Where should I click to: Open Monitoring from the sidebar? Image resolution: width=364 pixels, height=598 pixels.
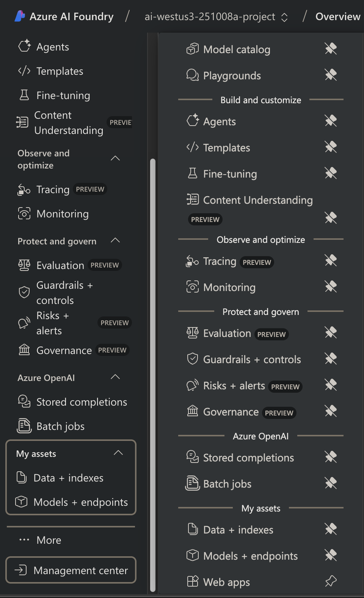coord(62,214)
